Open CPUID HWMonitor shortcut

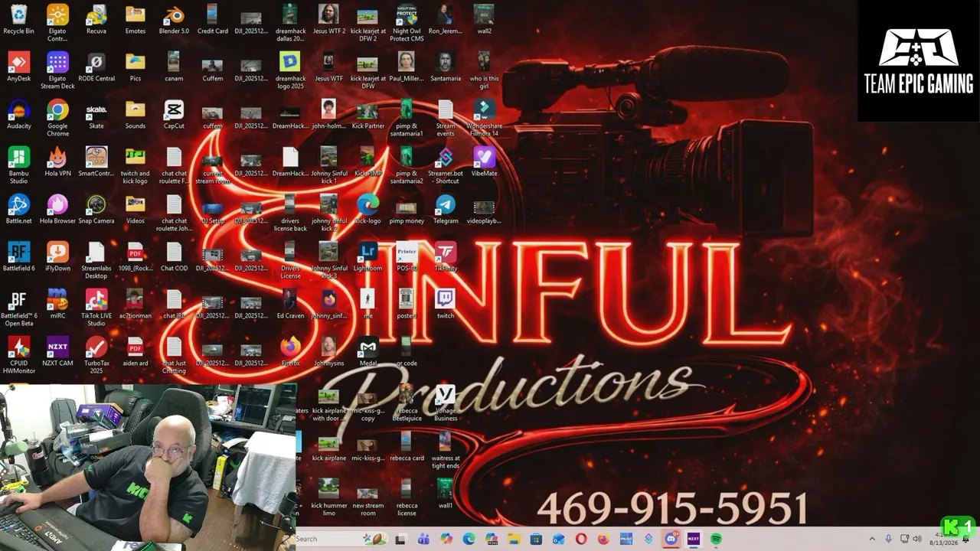click(18, 356)
